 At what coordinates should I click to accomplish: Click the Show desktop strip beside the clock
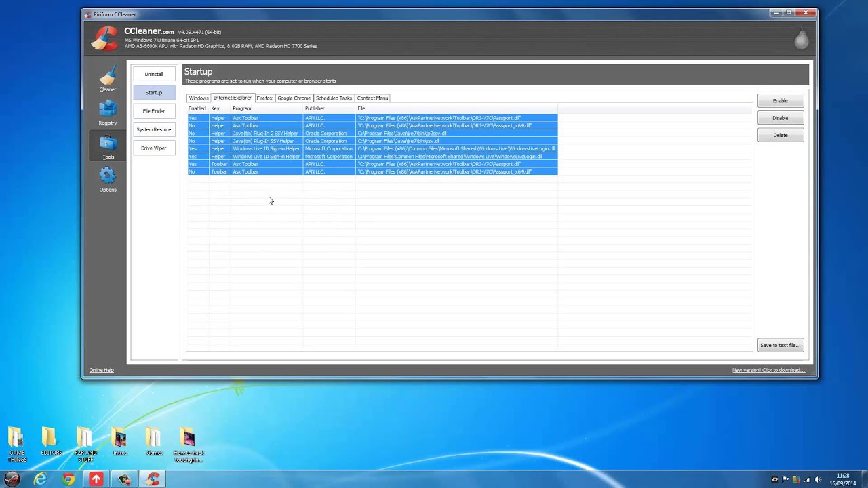point(863,479)
